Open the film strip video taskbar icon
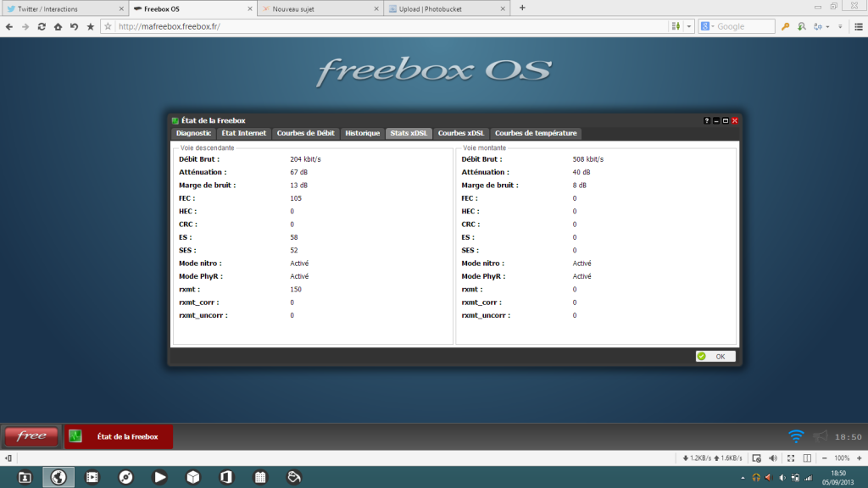Screen dimensions: 868x488 pos(92,477)
